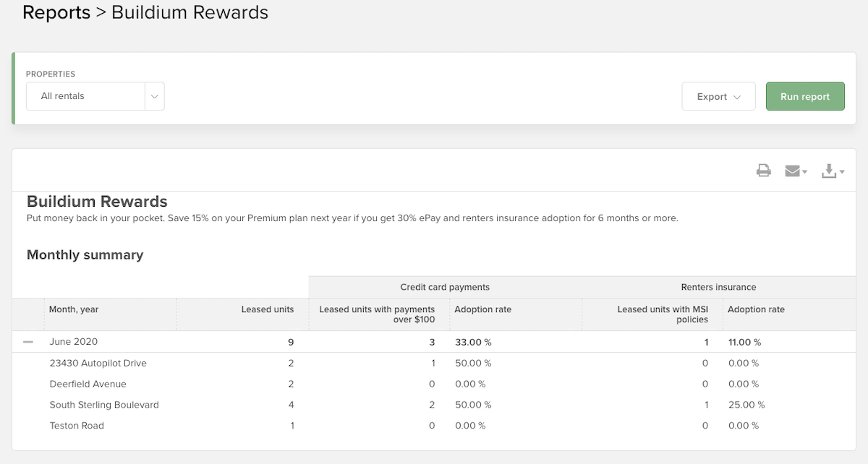Click the Month, year column header
This screenshot has height=464, width=868.
(74, 309)
